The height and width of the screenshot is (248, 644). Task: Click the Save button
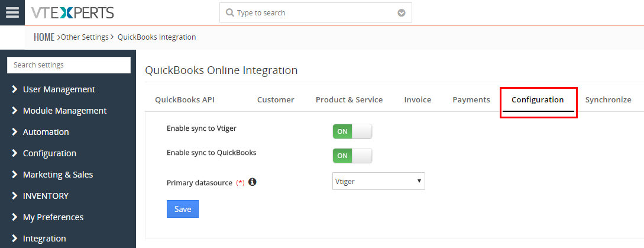pos(182,209)
